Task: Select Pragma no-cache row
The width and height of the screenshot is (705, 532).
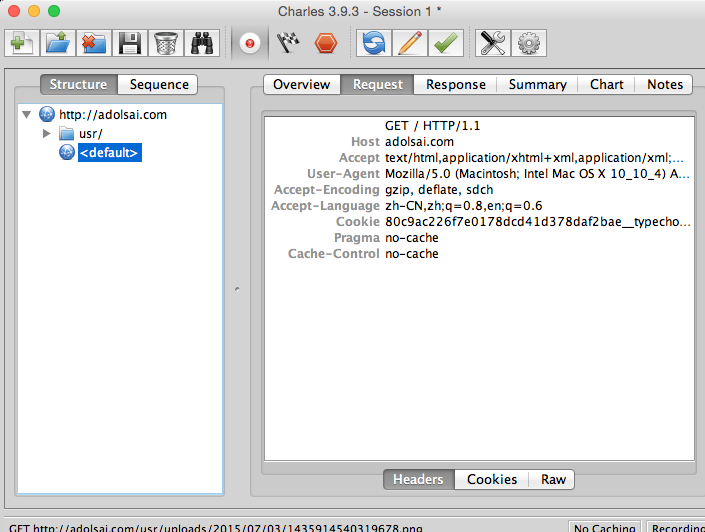Action: [x=479, y=238]
